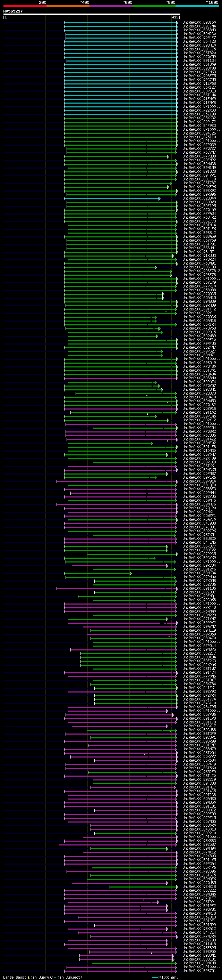Click the red ~20% identity legend segment

(x=25, y=6)
